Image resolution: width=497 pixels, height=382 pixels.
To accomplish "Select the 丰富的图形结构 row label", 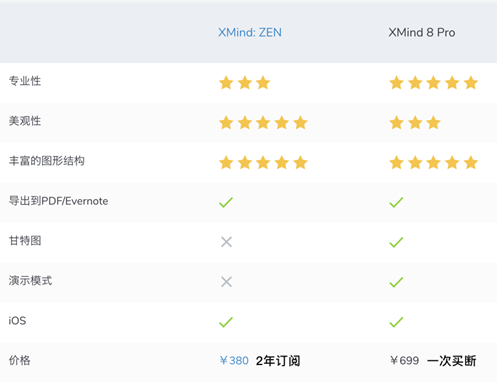I will click(47, 161).
